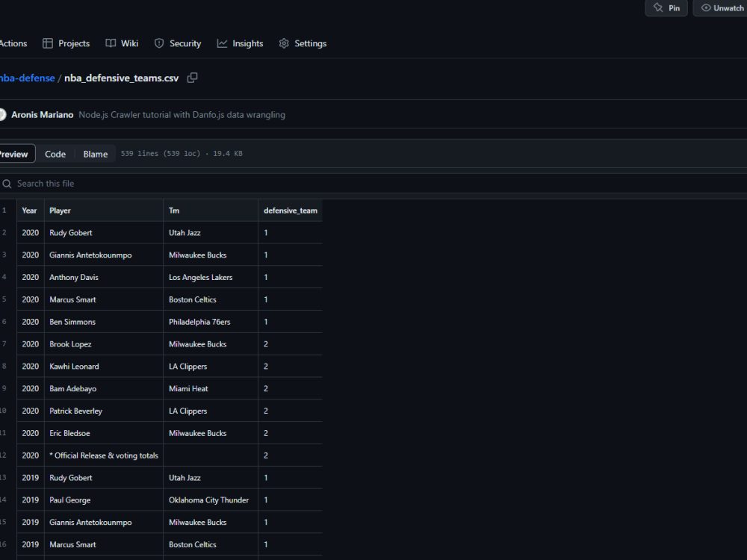Click the 539 lines file size info

point(182,153)
